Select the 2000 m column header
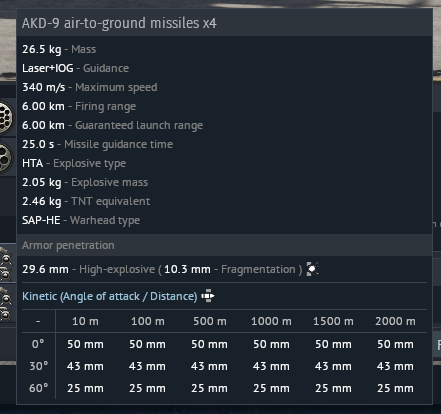The image size is (441, 414). (x=395, y=321)
